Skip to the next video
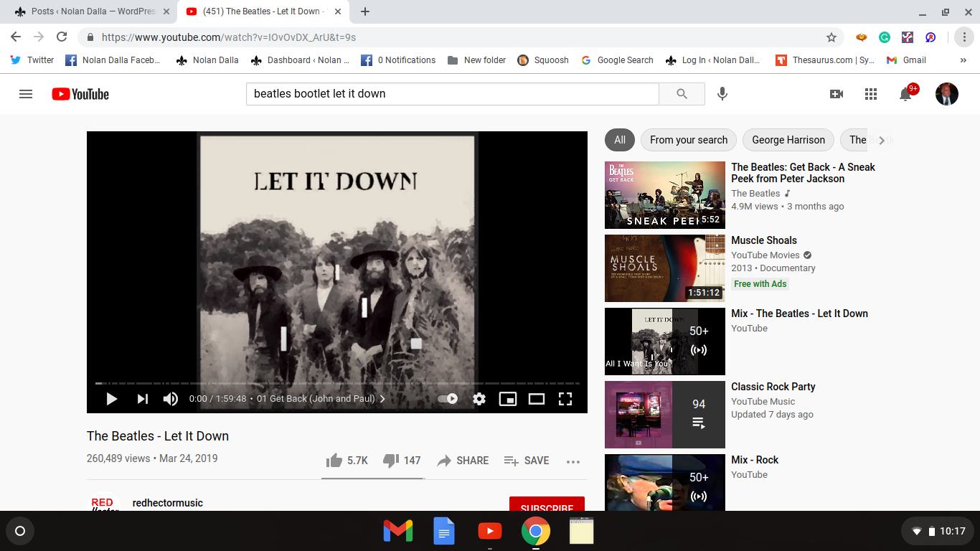 (142, 399)
